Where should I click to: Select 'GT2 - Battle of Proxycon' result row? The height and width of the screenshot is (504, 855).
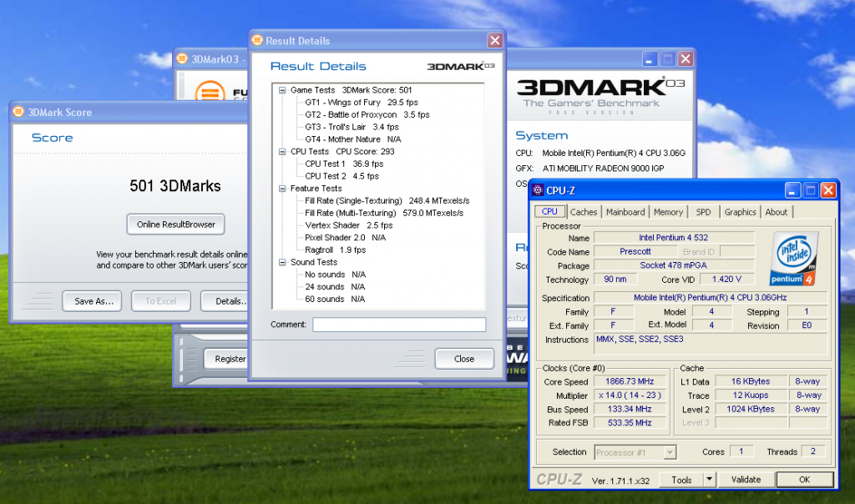(367, 115)
